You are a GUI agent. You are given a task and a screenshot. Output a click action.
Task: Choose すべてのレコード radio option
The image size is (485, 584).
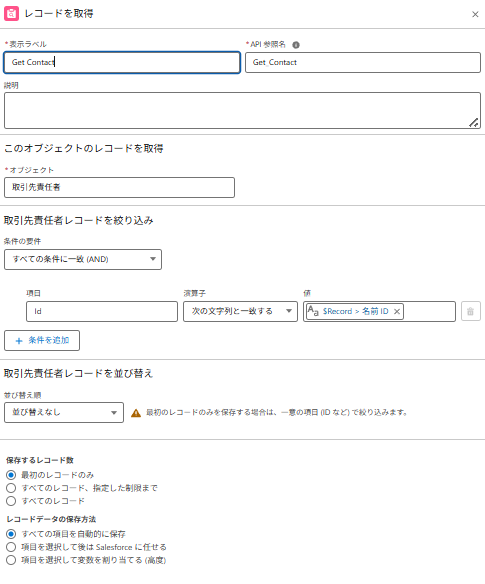(11, 501)
